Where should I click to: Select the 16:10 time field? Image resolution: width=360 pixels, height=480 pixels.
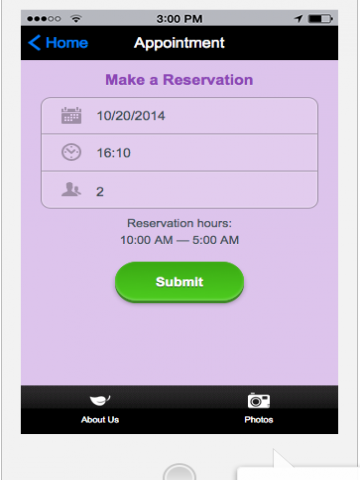pyautogui.click(x=179, y=153)
